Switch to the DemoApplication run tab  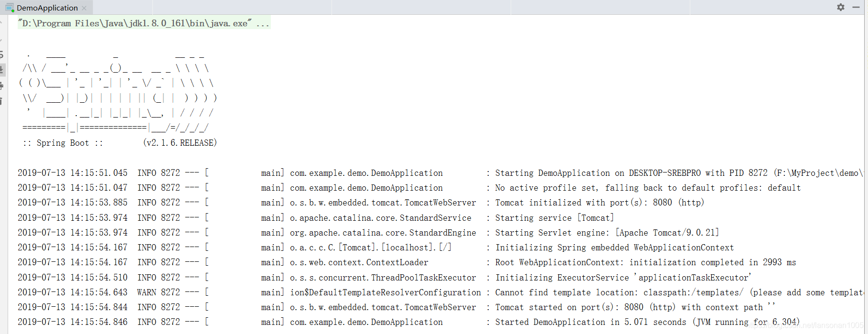[47, 8]
